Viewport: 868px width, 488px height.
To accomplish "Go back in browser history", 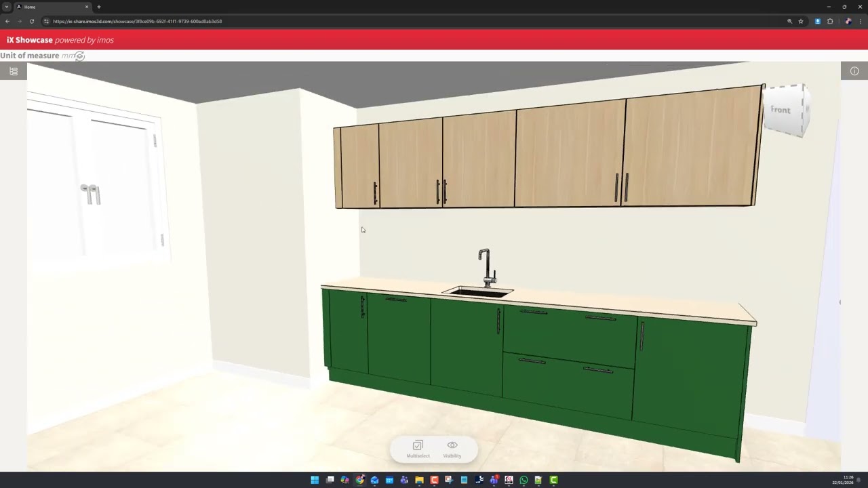I will (x=7, y=21).
